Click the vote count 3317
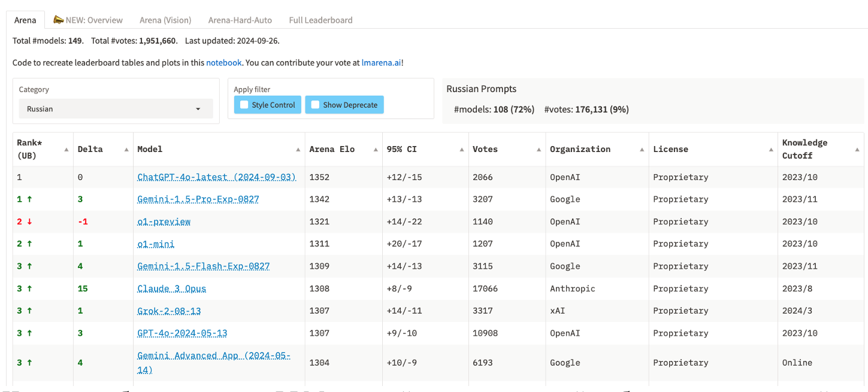This screenshot has width=868, height=392. pyautogui.click(x=483, y=311)
